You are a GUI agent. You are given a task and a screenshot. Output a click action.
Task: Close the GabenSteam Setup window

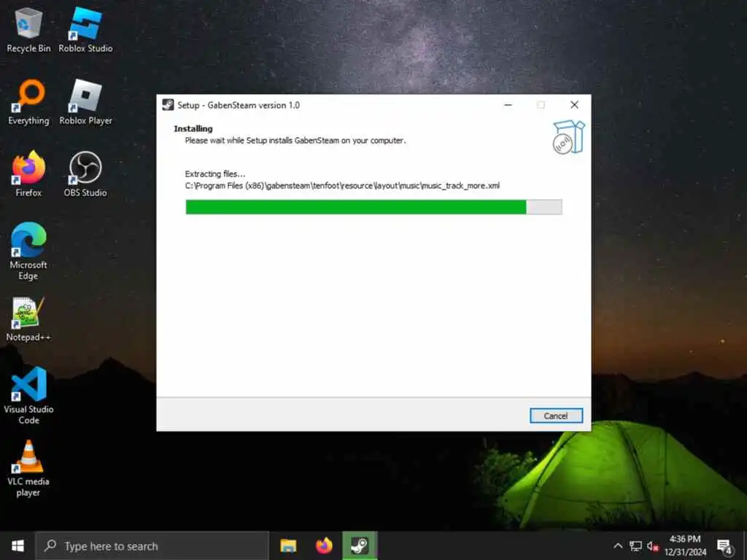tap(575, 105)
